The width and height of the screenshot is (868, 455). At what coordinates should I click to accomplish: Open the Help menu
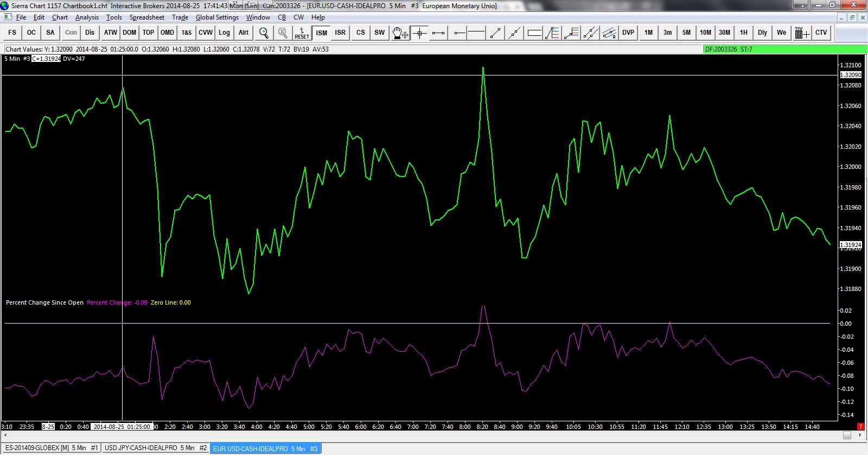click(318, 17)
